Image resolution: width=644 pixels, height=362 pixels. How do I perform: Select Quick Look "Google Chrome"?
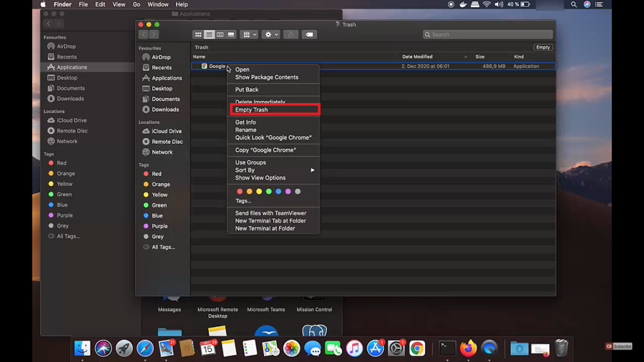[273, 138]
